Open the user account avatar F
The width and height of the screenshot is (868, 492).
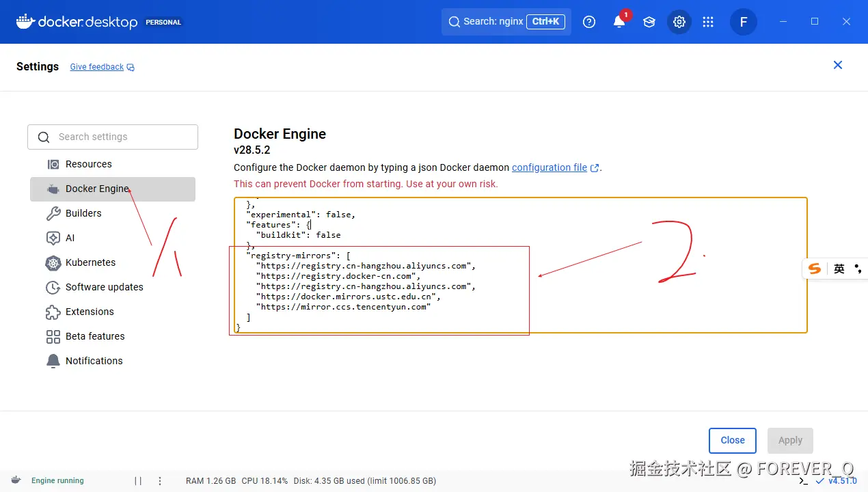pos(744,22)
